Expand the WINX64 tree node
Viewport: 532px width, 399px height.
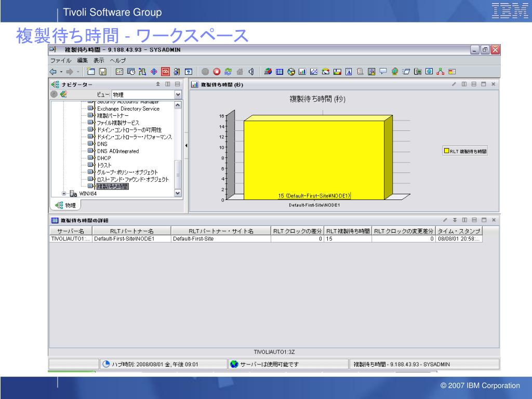[x=64, y=193]
